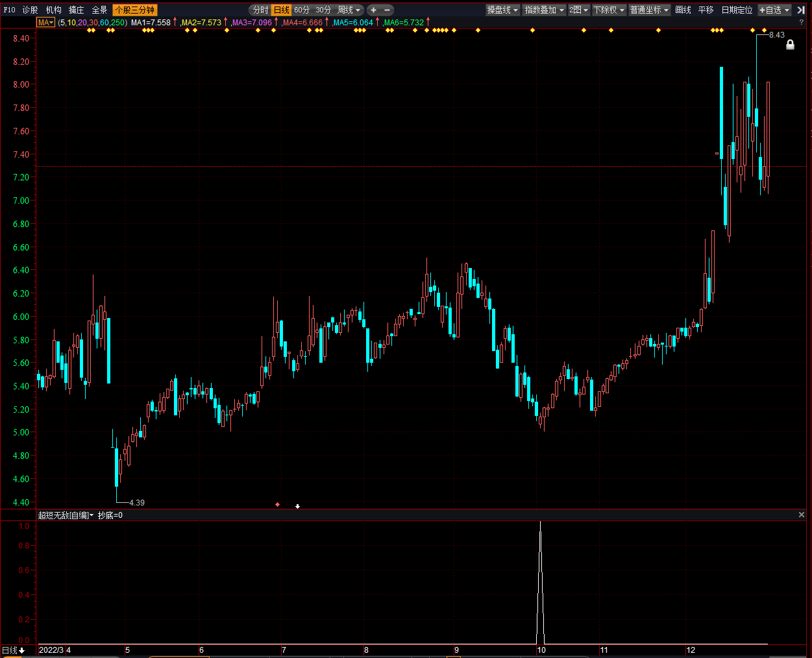This screenshot has width=812, height=658.
Task: Click the MA parameters (5,10,20,30,60,250)
Action: (93, 23)
